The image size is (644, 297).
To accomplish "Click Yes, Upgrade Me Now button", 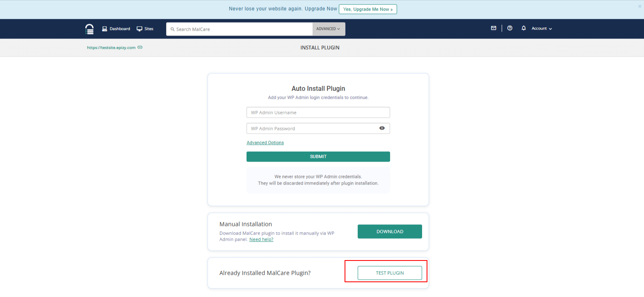I will 368,9.
